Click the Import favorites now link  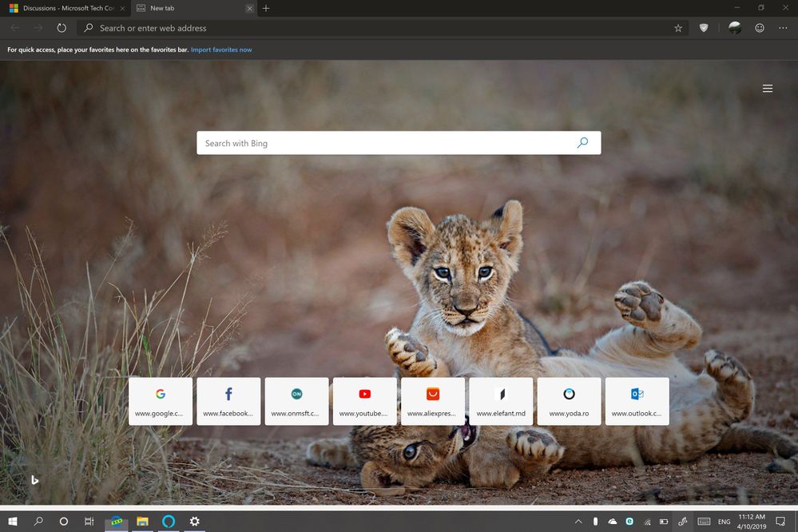coord(221,50)
